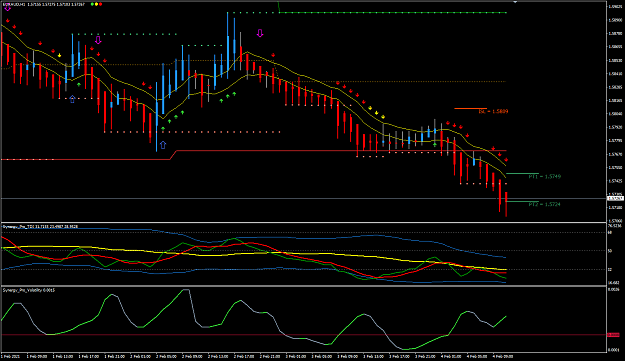625x361 pixels.
Task: Click the current price tag on price axis
Action: pyautogui.click(x=615, y=198)
